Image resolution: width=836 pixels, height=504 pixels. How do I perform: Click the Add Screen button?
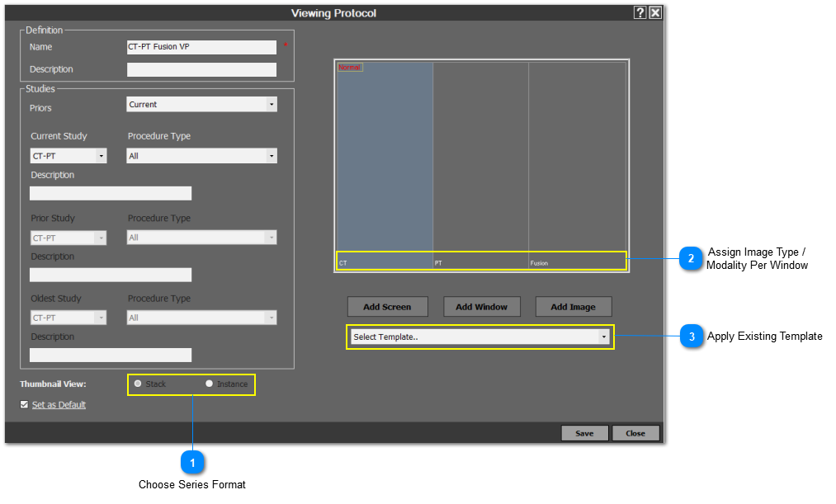[x=387, y=307]
